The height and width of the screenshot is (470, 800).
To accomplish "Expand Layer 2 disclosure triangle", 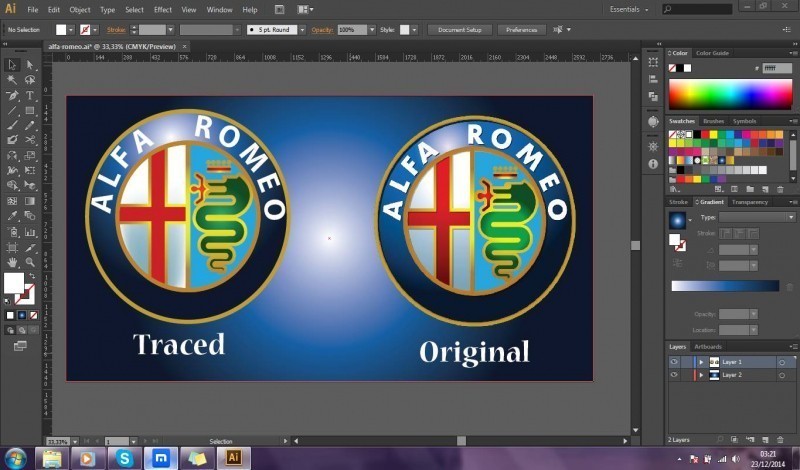I will click(701, 376).
